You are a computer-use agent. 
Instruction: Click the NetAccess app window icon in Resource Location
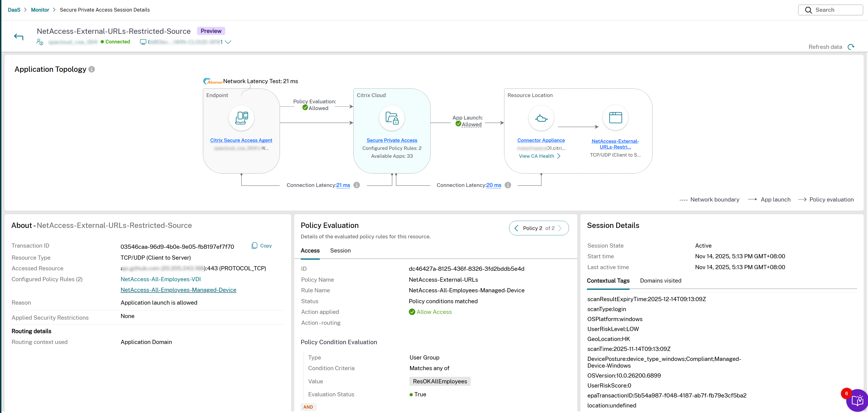coord(615,118)
